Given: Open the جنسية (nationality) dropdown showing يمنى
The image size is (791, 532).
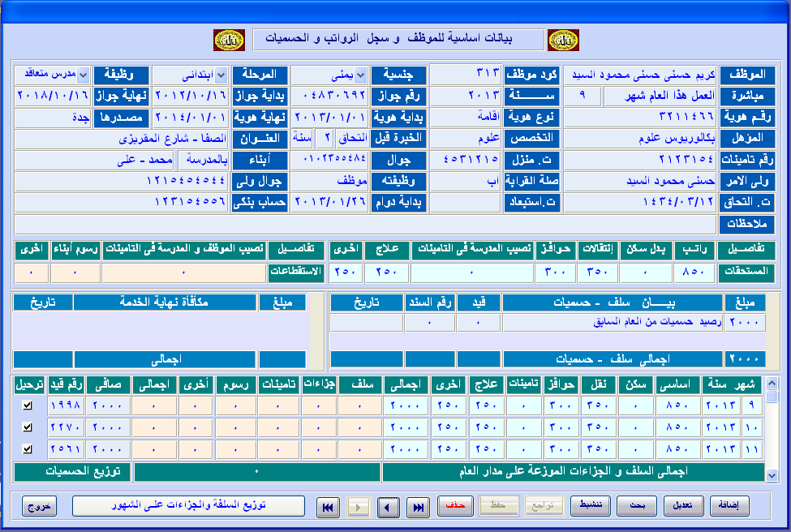Looking at the screenshot, I should point(360,75).
